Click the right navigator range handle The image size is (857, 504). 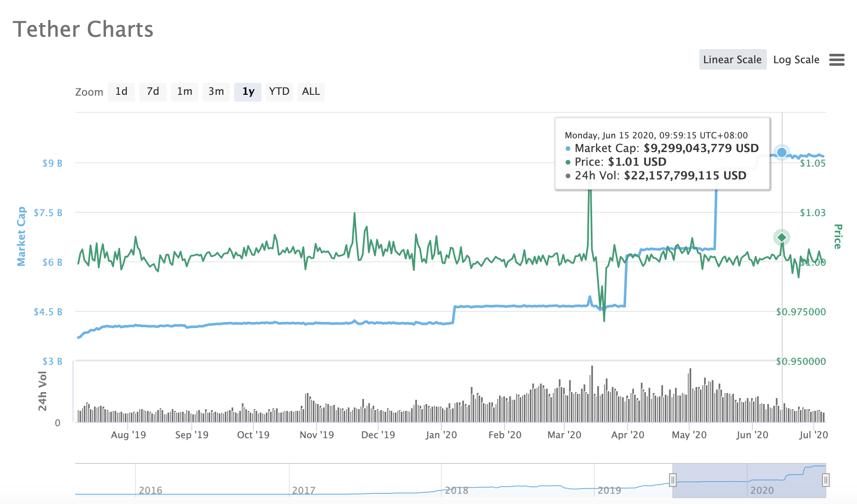825,480
